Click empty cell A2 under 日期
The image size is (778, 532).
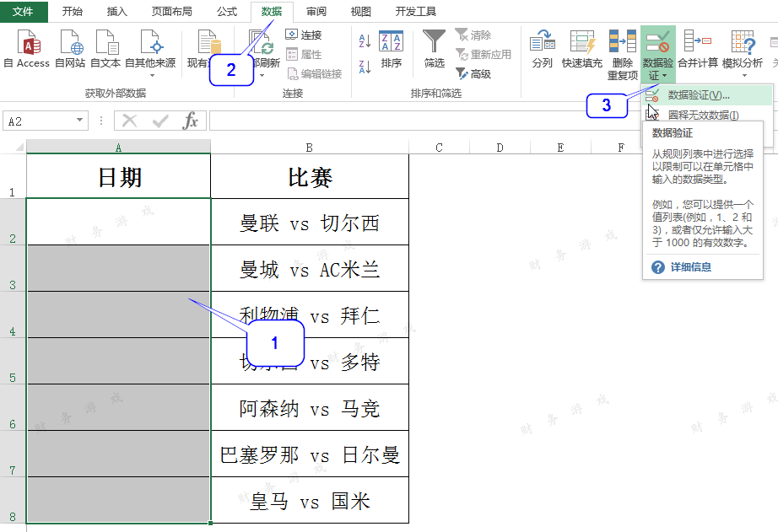coord(119,222)
